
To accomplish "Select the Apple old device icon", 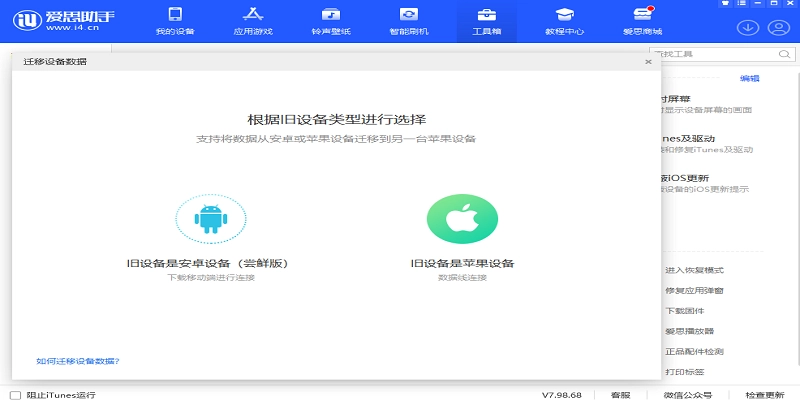I will 462,220.
